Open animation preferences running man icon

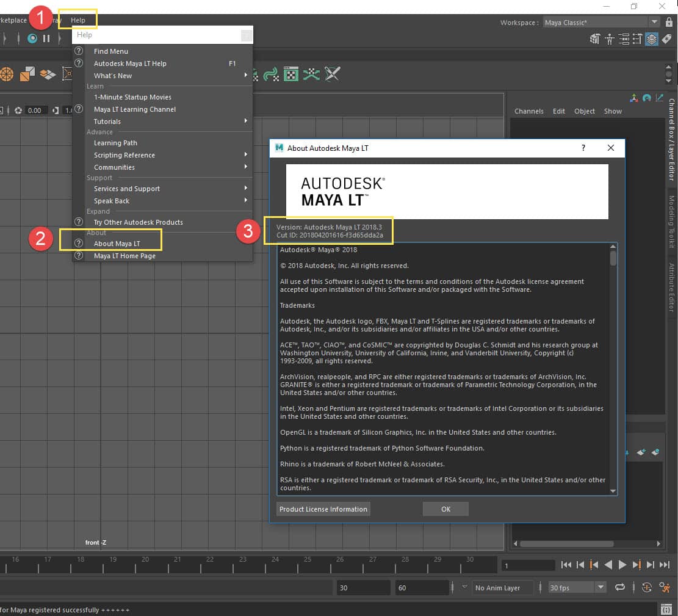665,587
